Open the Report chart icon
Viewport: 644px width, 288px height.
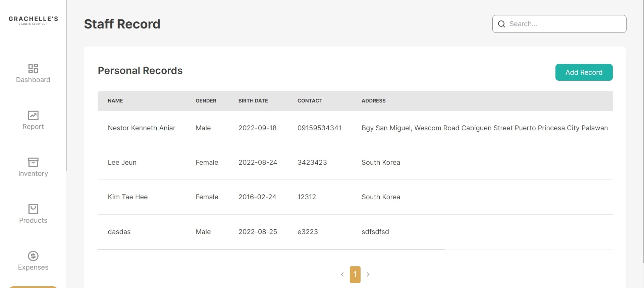[x=33, y=115]
